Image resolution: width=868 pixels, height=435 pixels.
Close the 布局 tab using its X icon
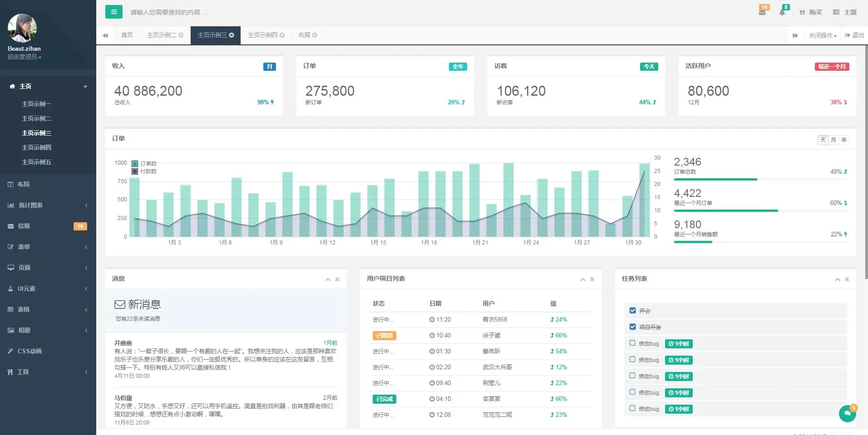pos(315,35)
